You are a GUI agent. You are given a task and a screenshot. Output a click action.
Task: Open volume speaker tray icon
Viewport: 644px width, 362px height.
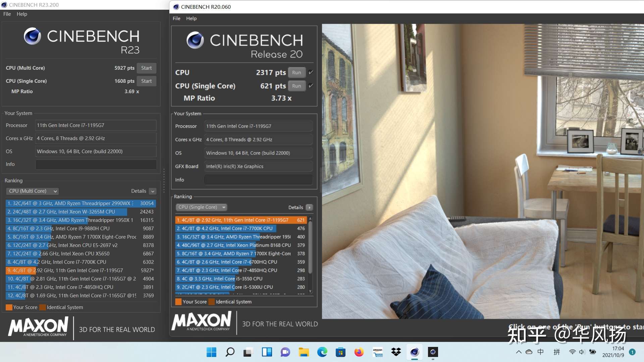[x=582, y=352]
